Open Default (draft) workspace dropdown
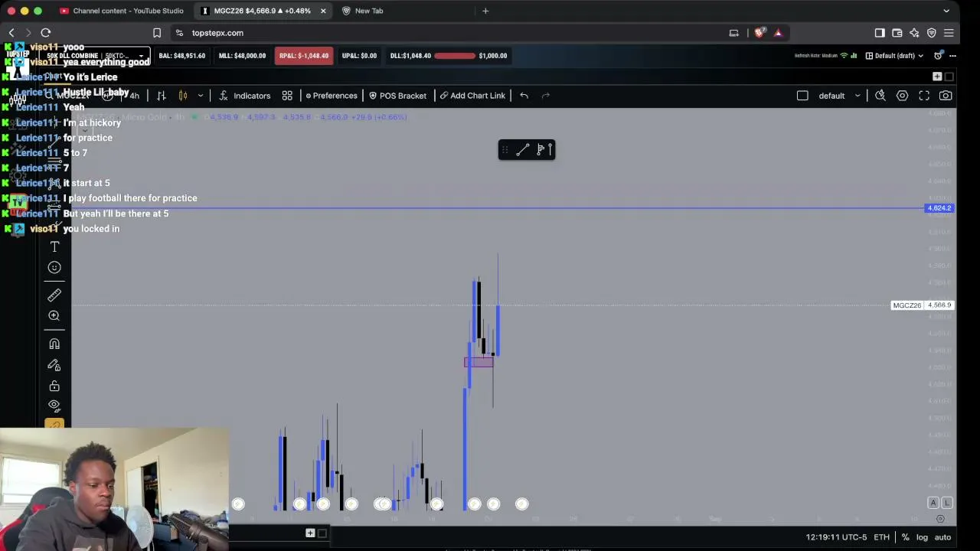Image resolution: width=980 pixels, height=551 pixels. click(x=894, y=56)
